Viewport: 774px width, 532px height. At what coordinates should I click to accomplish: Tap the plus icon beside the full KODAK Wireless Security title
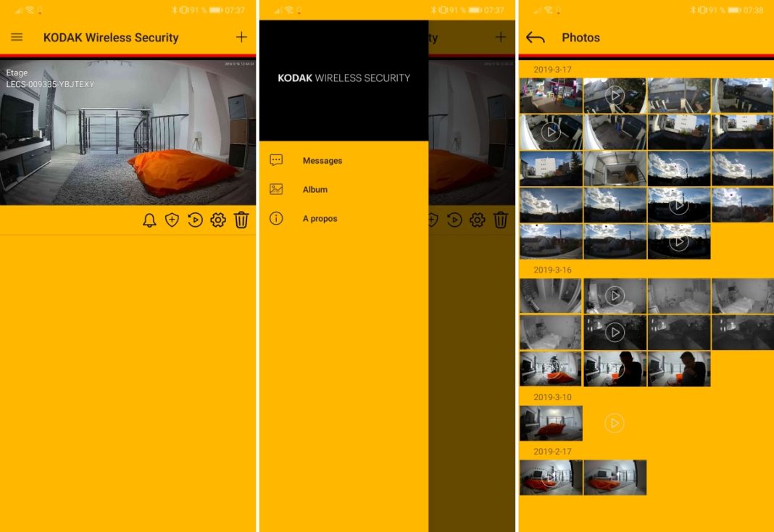pyautogui.click(x=241, y=37)
